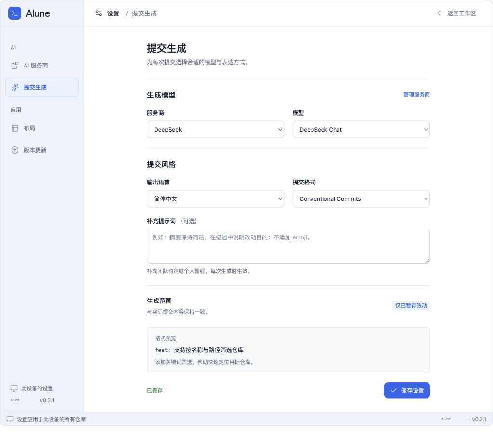Click the AI 服务商 blocks icon

[x=15, y=66]
